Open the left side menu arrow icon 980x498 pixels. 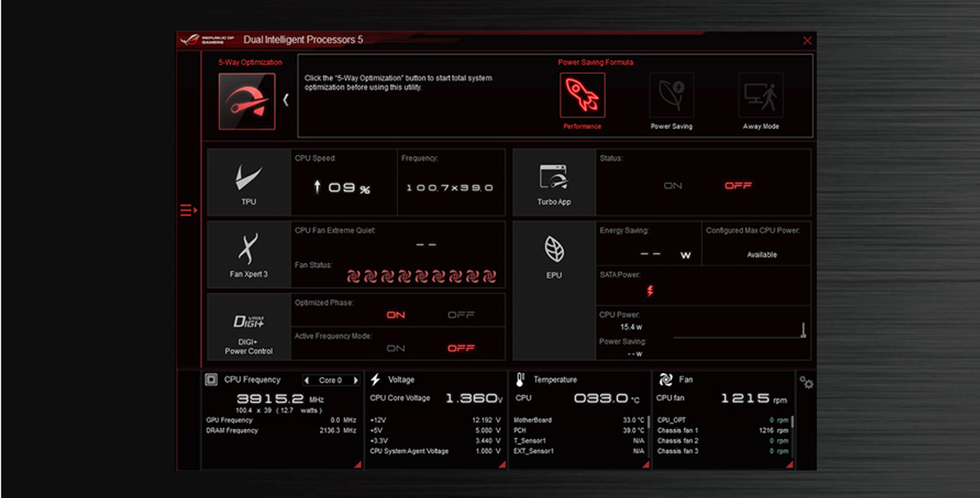pyautogui.click(x=188, y=211)
